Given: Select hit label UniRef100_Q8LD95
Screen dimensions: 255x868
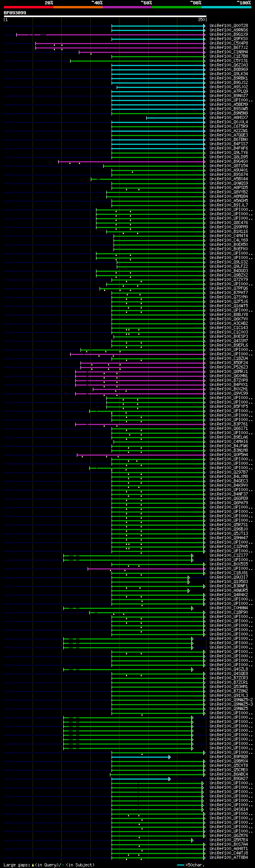Looking at the screenshot, I should (x=229, y=157).
